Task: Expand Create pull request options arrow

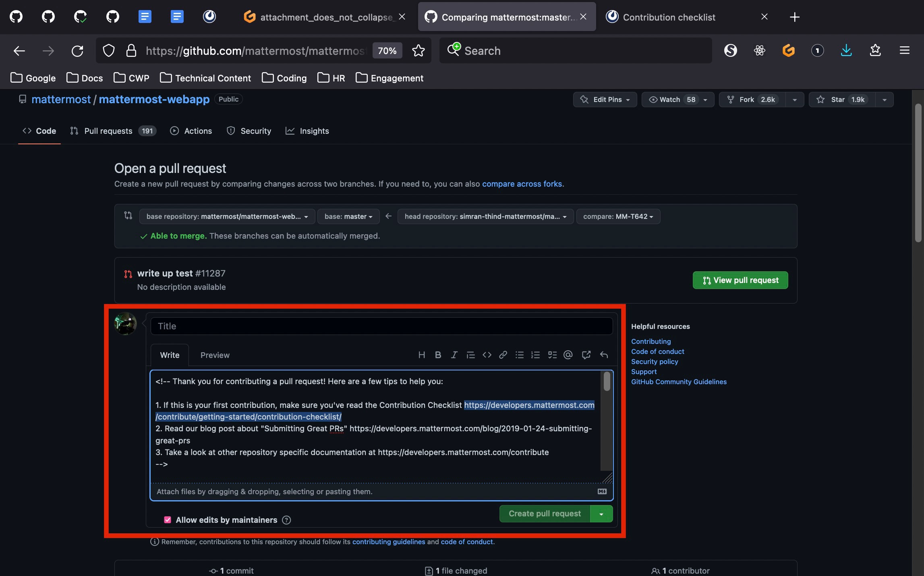Action: (601, 514)
